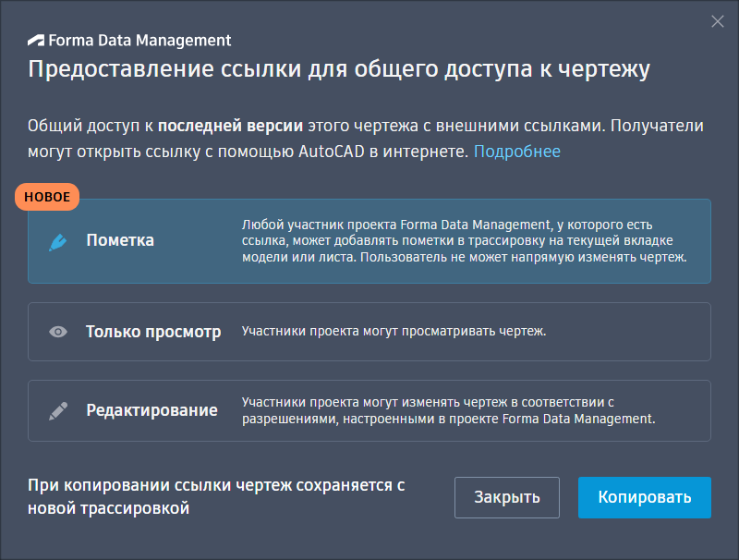Click the pencil icon for Редактирование
The height and width of the screenshot is (560, 739).
tap(58, 411)
